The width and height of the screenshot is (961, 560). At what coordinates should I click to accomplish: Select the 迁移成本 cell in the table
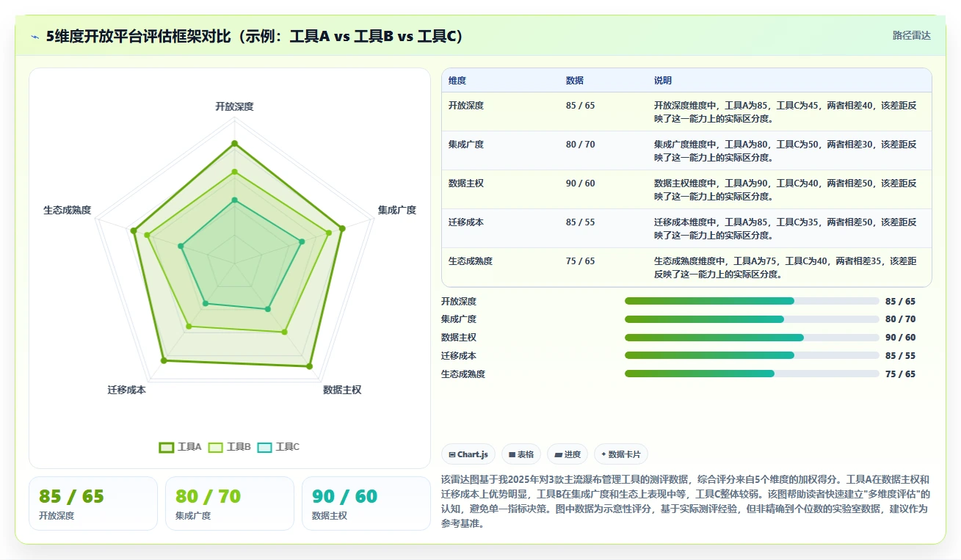(x=466, y=222)
